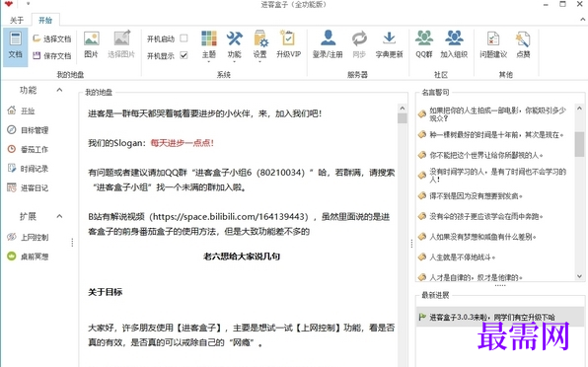Open the bilibili space link
The height and width of the screenshot is (367, 588).
230,217
